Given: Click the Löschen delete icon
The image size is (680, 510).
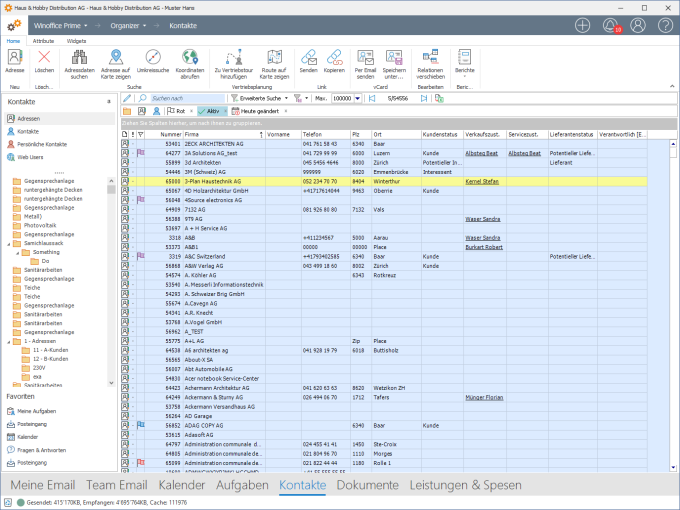Looking at the screenshot, I should pos(44,57).
